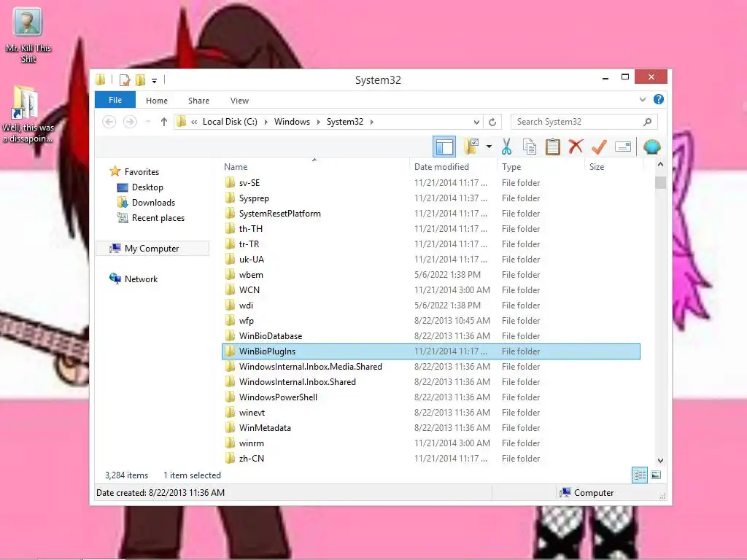Image resolution: width=747 pixels, height=560 pixels.
Task: Select the WinBioPlugIns folder
Action: tap(430, 351)
